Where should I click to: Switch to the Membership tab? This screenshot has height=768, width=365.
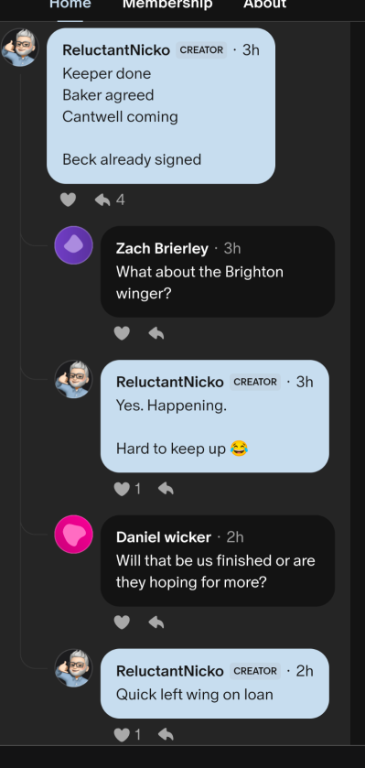pyautogui.click(x=167, y=4)
